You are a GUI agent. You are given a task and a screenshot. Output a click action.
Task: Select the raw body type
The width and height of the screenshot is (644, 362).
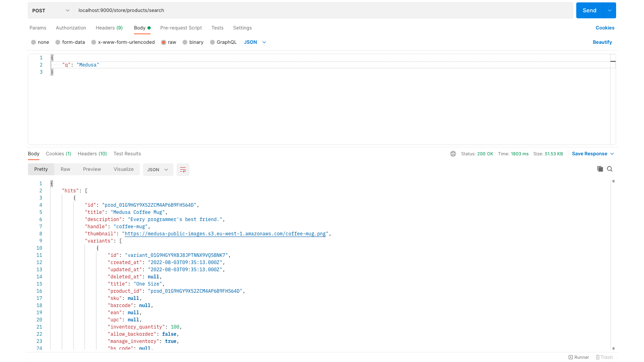click(163, 42)
